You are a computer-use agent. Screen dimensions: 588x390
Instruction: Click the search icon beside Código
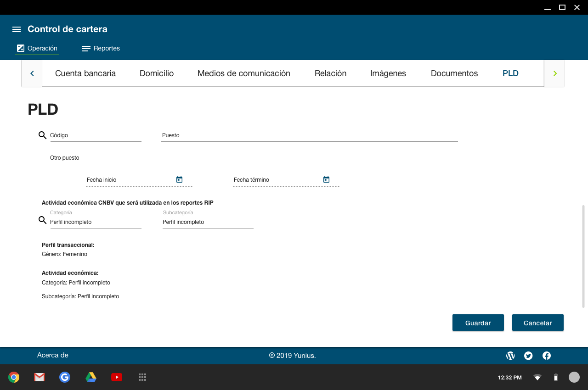[x=42, y=135]
